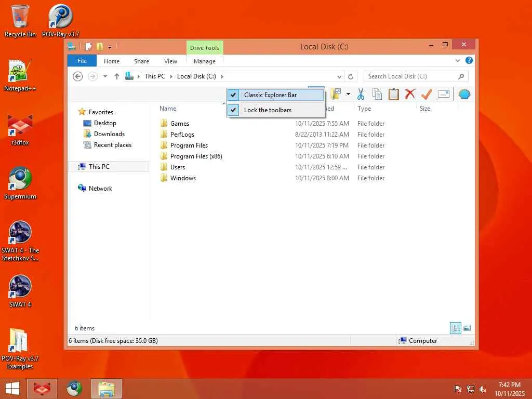The height and width of the screenshot is (399, 532).
Task: Select SWAT 4 - The Stetchkov S... shortcut
Action: pyautogui.click(x=20, y=241)
